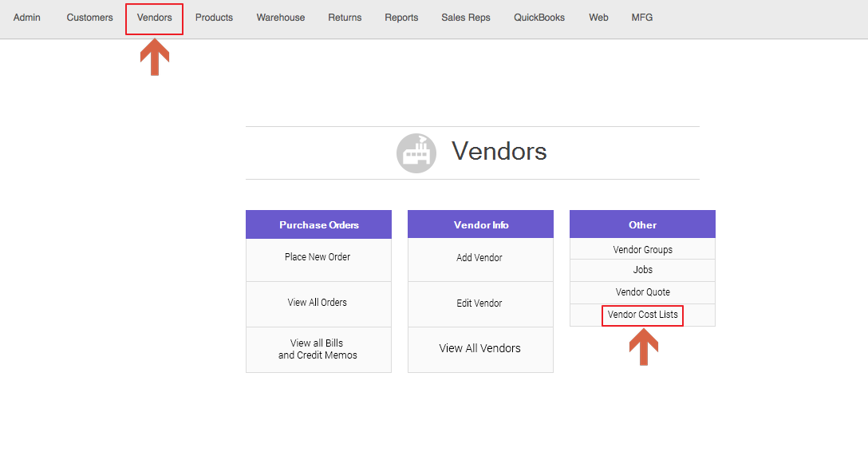Go to the Customers menu
The image size is (868, 468).
pyautogui.click(x=89, y=18)
